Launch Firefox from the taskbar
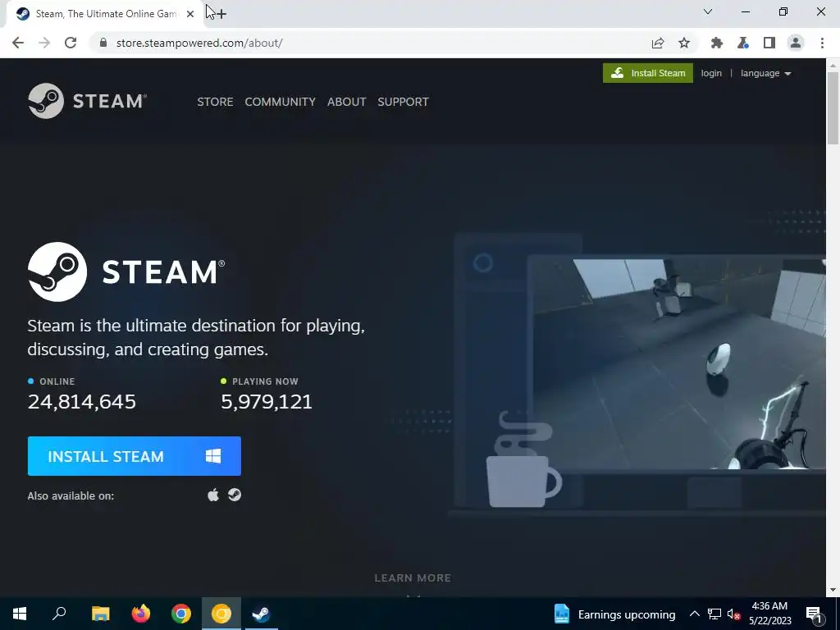Screen dimensions: 840x630 coord(141,614)
